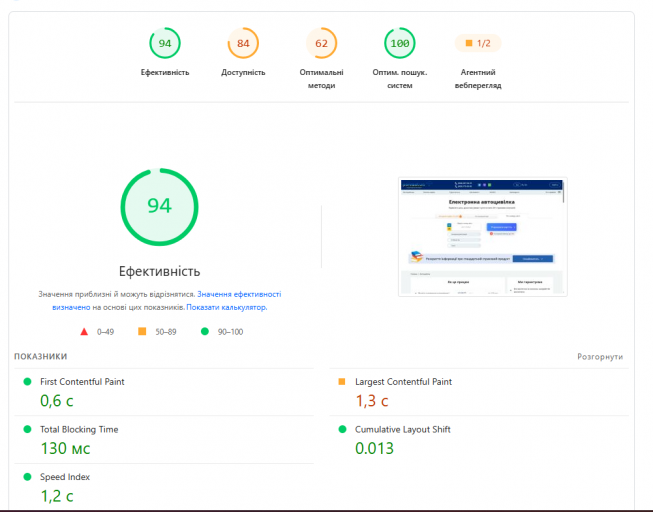Click the large 94 performance gauge
Screen dimensions: 653x512
tap(160, 207)
